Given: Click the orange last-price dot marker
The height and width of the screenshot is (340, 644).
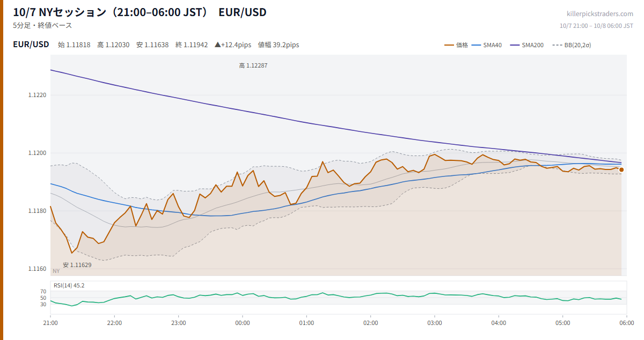Looking at the screenshot, I should [621, 170].
